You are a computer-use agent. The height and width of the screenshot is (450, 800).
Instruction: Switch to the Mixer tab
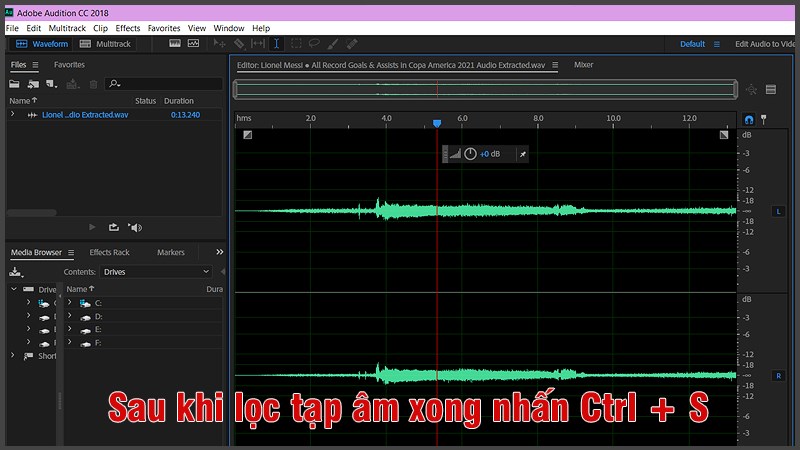point(583,65)
